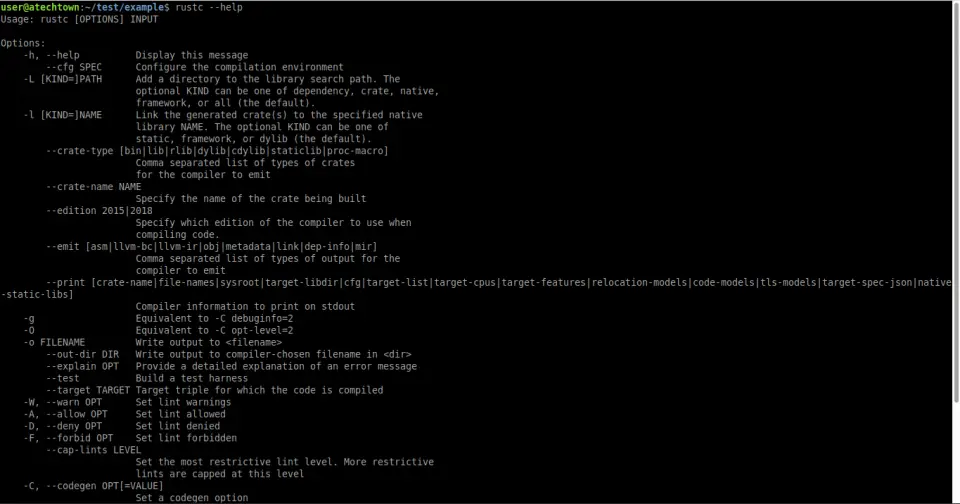Click the '--out-dir DIR' option text
The image size is (960, 504).
[82, 355]
